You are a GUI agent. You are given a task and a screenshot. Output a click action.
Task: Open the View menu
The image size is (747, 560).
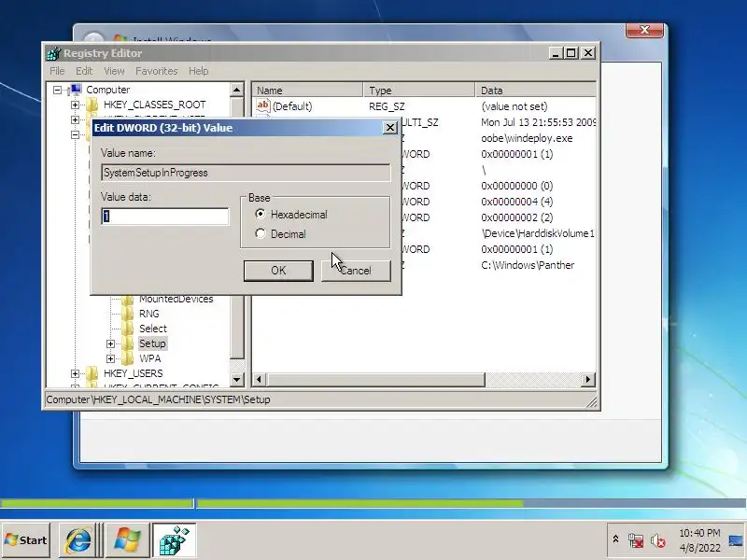click(x=114, y=71)
